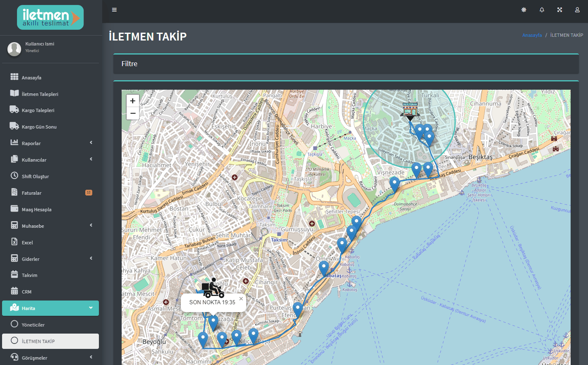This screenshot has height=365, width=588.
Task: Expand the Raporlar submenu arrow
Action: click(91, 143)
